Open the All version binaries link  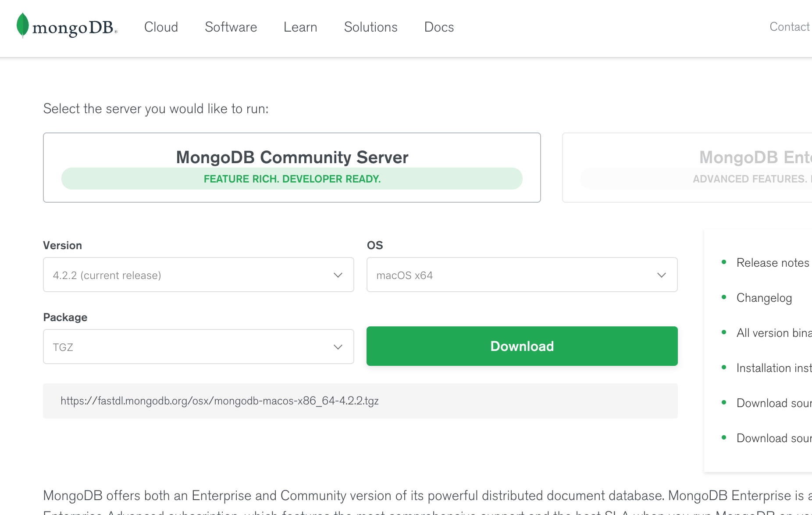[774, 333]
